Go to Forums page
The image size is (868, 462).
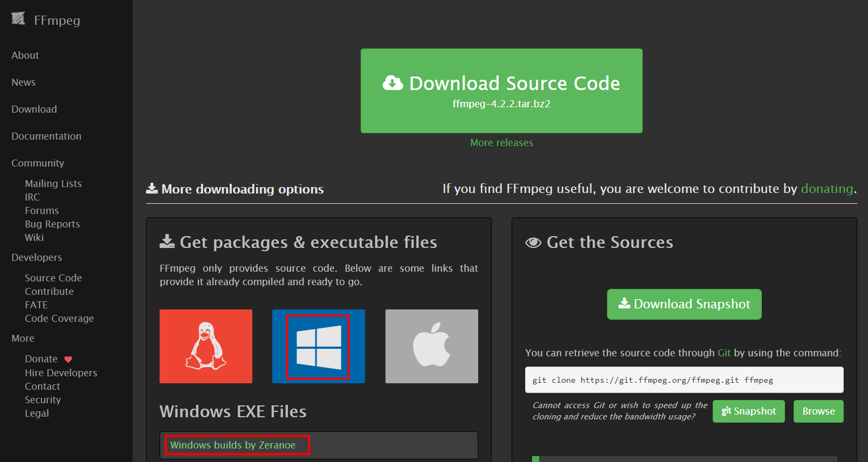42,211
